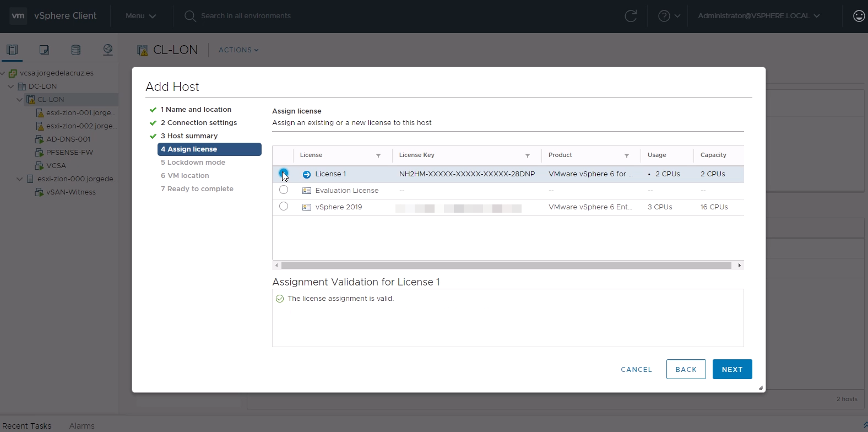Screen dimensions: 868x432
Task: Click the 16 CPUs capacity cell
Action: [x=714, y=207]
